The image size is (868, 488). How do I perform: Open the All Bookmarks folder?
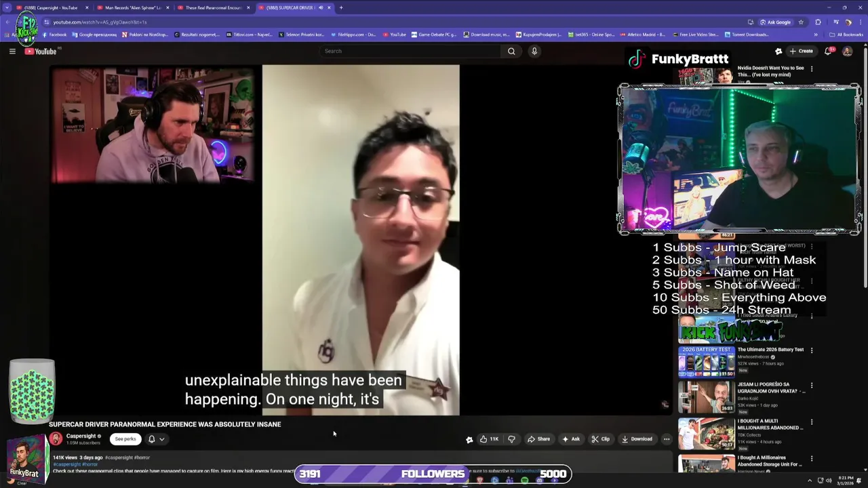pyautogui.click(x=846, y=35)
